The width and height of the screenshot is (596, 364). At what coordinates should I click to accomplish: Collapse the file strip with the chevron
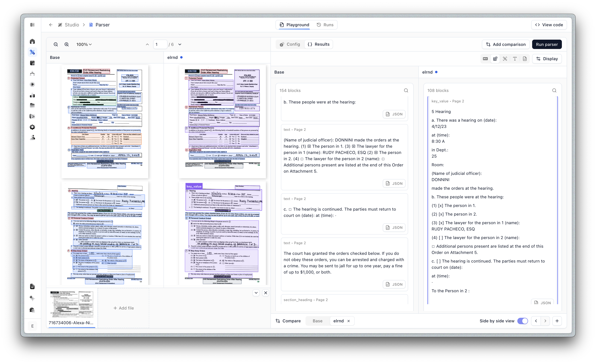[256, 293]
